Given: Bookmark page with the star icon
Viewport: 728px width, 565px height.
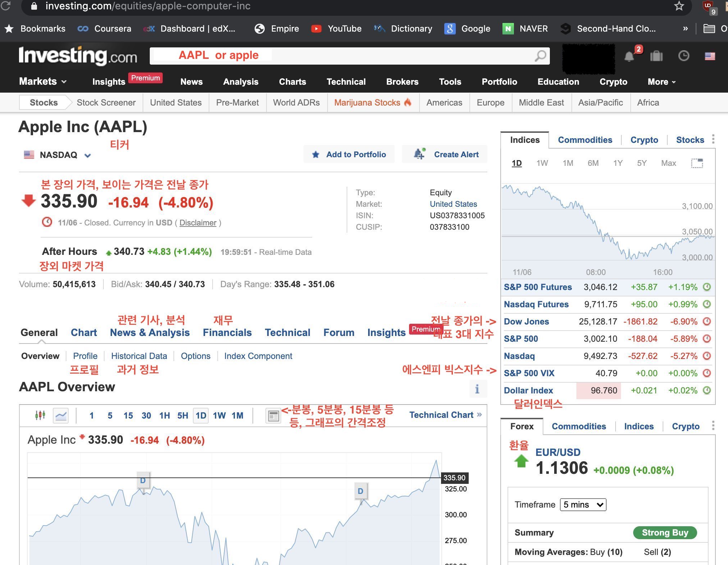Looking at the screenshot, I should [x=679, y=6].
